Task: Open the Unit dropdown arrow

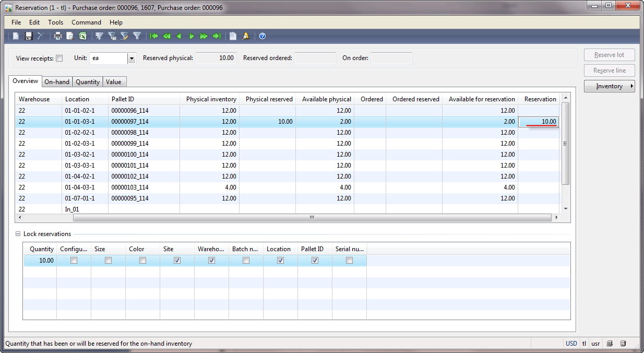Action: [x=132, y=58]
